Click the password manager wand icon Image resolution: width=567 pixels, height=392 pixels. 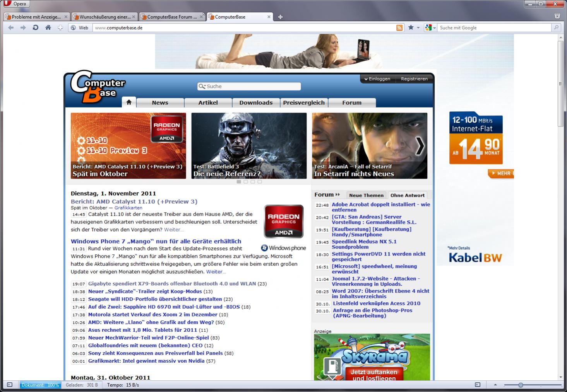[60, 28]
